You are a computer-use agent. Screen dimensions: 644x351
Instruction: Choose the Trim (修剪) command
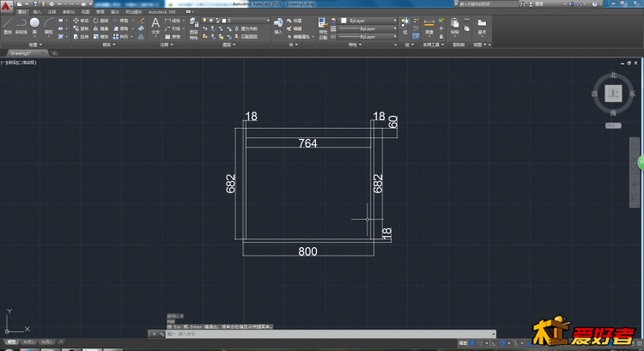click(x=121, y=21)
